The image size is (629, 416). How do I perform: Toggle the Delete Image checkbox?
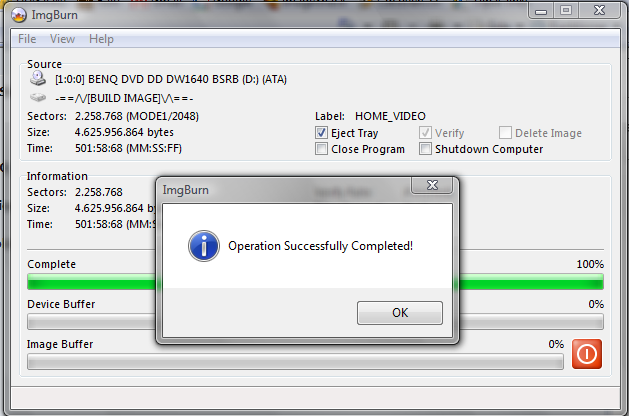pos(505,133)
